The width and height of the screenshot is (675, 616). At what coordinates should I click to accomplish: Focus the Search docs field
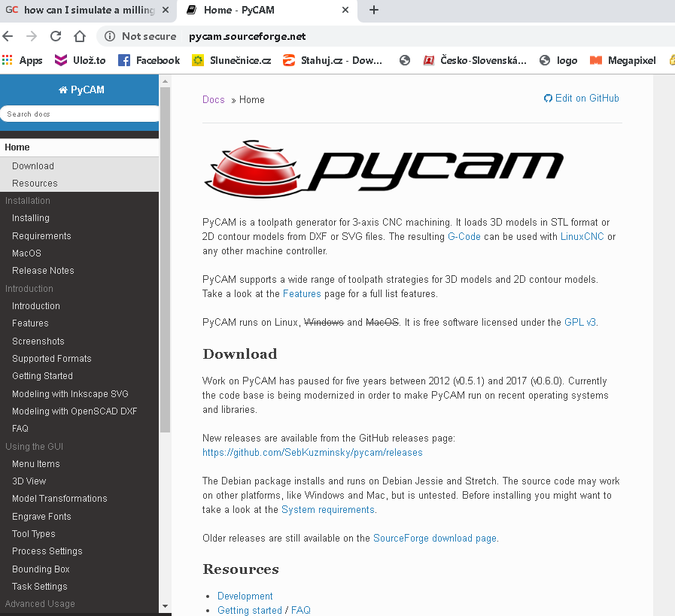coord(79,114)
